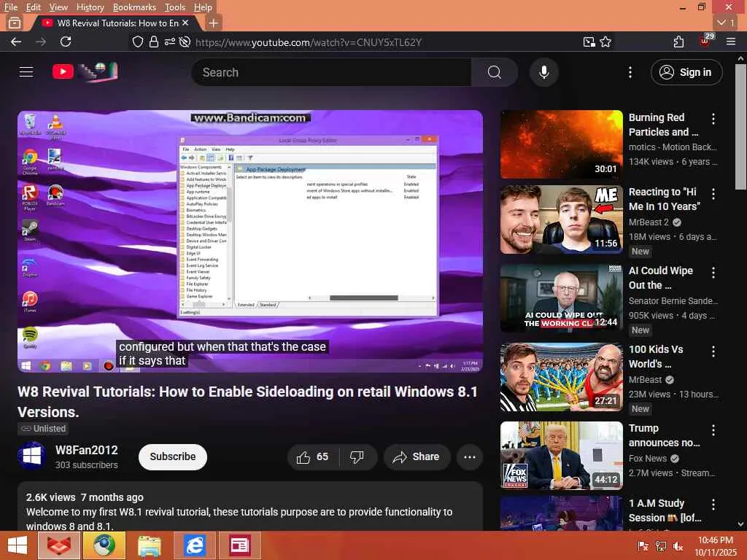Screen dimensions: 747x560
Task: Launch Internet Explorer from the taskbar
Action: [195, 545]
